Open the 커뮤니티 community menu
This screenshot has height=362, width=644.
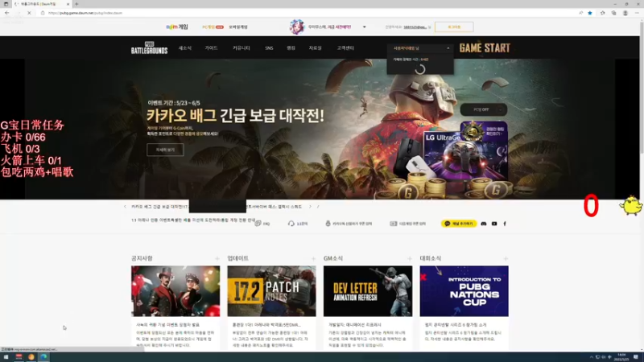point(242,48)
